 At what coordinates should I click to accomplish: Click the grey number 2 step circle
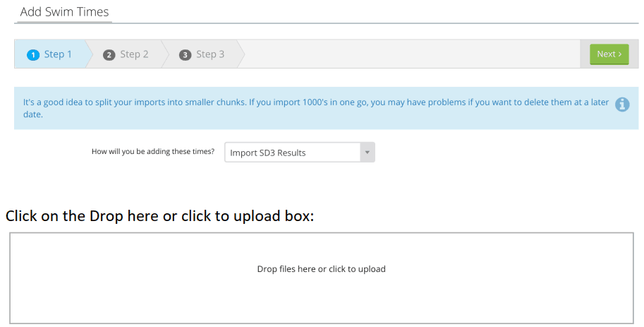(109, 54)
